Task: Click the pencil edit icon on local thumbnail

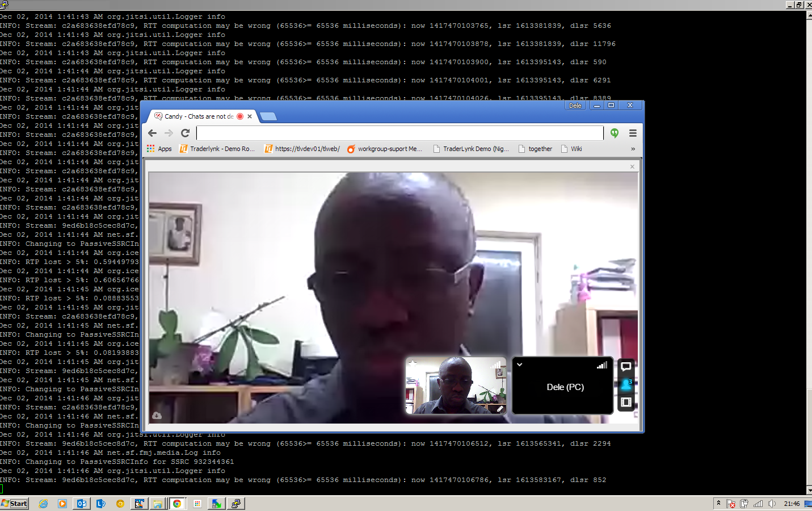Action: [500, 408]
